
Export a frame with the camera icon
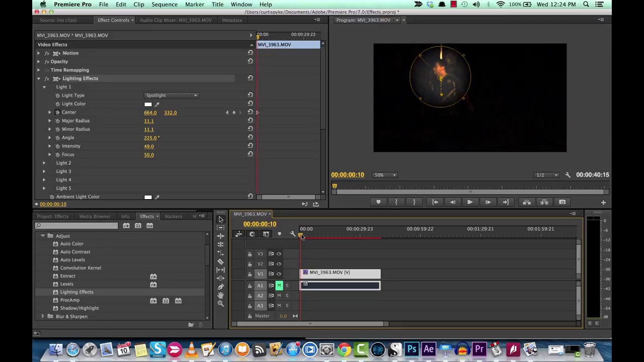coord(562,202)
